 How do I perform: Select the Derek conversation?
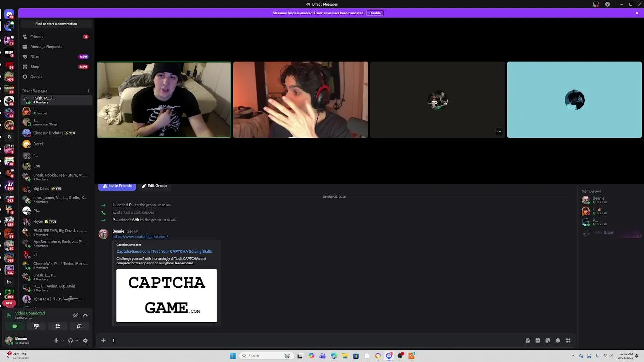pos(56,144)
